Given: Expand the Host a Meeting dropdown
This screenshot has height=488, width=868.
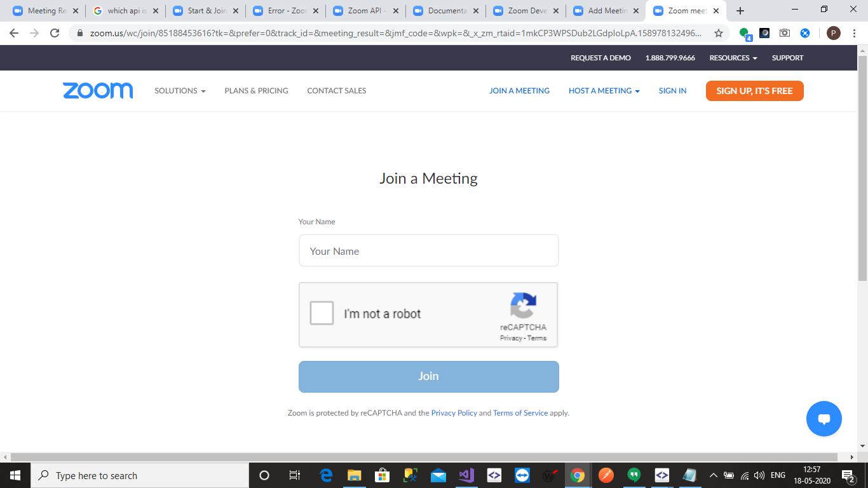Looking at the screenshot, I should (604, 91).
